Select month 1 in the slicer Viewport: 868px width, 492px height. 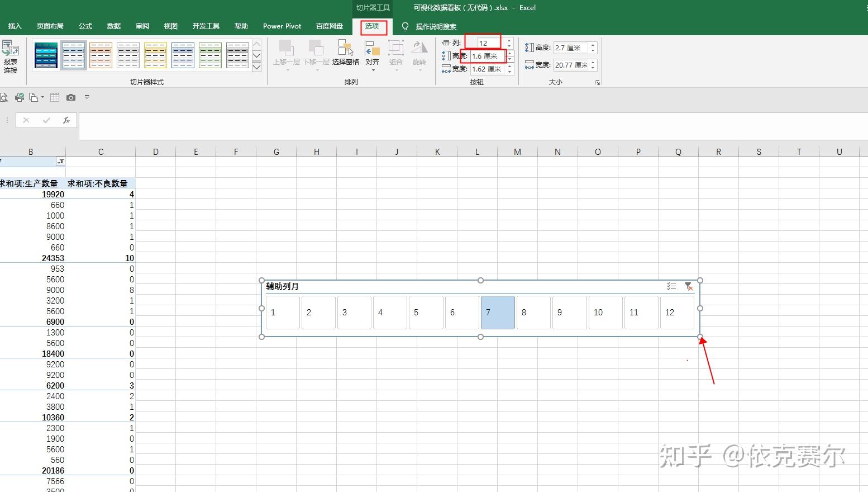[x=283, y=313]
